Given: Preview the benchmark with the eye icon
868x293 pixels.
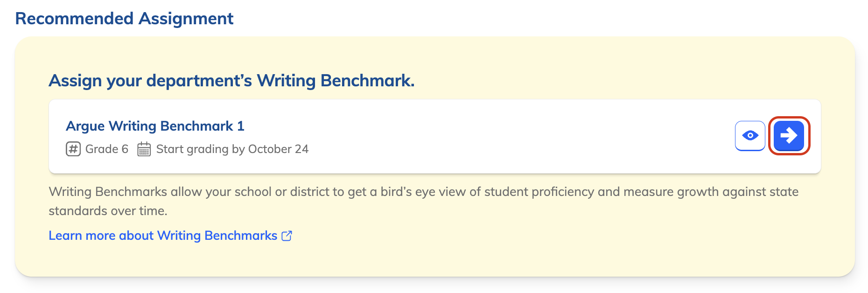Looking at the screenshot, I should 750,136.
